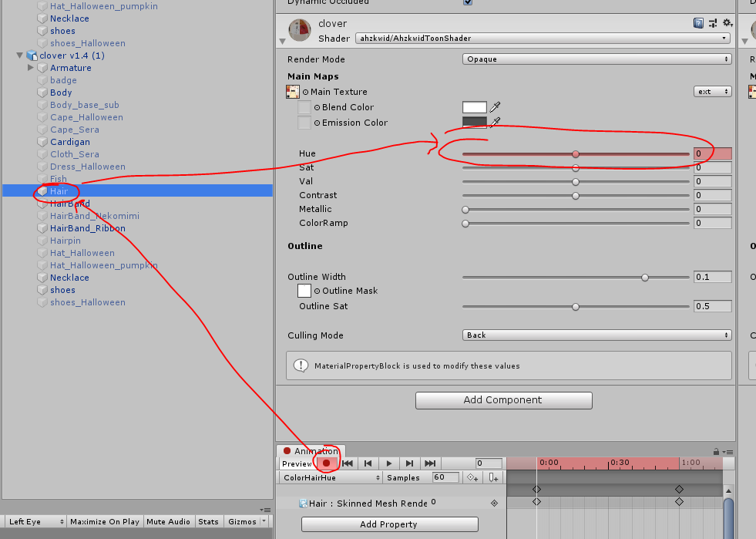Image resolution: width=756 pixels, height=539 pixels.
Task: Open the clover material help icon
Action: click(x=698, y=22)
